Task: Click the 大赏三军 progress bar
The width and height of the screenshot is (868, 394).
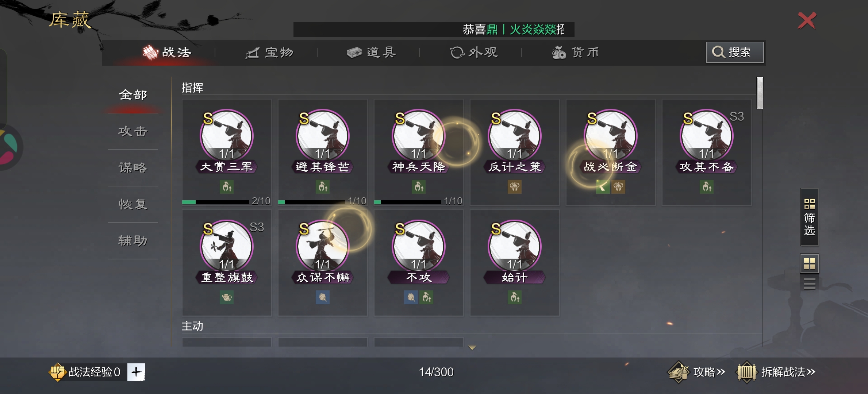Action: point(216,202)
